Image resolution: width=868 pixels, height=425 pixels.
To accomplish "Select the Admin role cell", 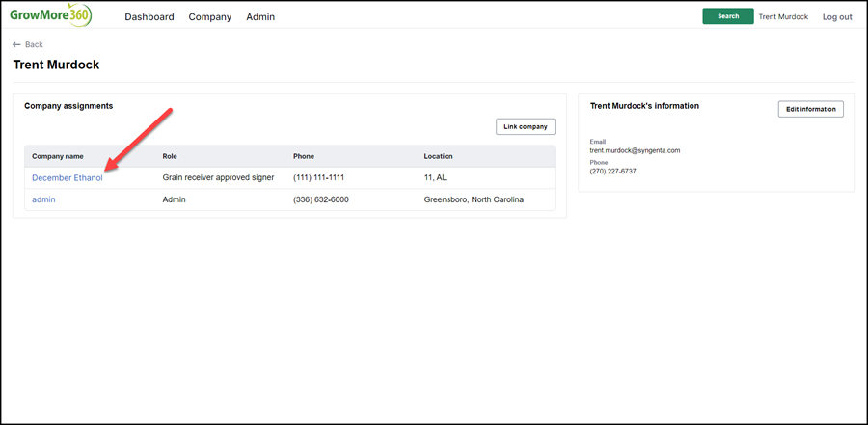I will click(174, 199).
